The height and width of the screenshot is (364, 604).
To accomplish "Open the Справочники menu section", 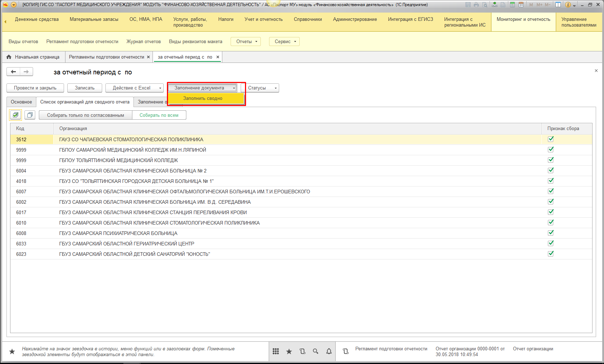I will (308, 19).
